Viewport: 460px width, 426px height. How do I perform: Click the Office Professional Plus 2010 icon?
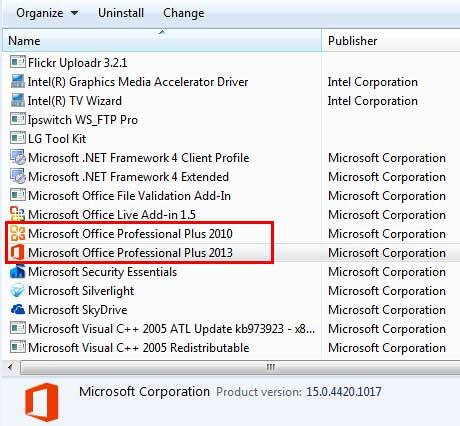point(18,233)
